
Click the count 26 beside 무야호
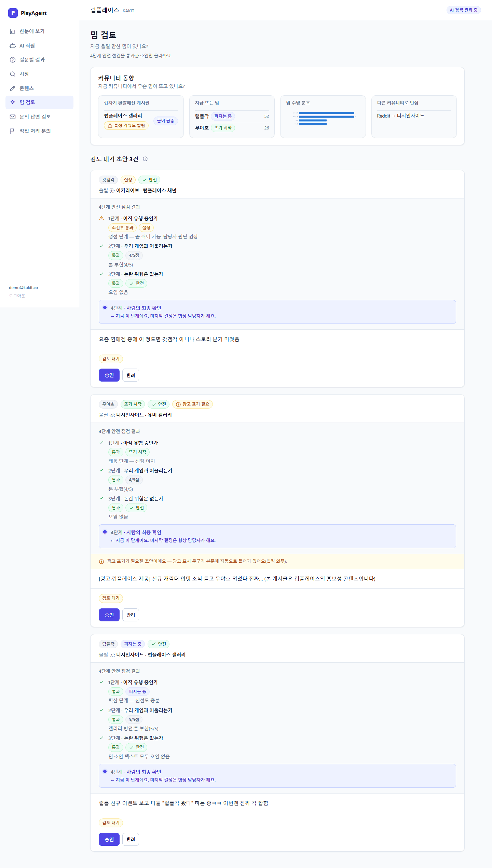click(x=266, y=128)
